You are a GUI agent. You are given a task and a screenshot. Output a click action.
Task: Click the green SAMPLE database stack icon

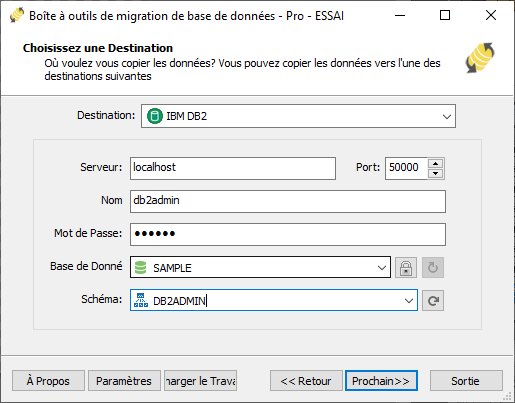141,267
